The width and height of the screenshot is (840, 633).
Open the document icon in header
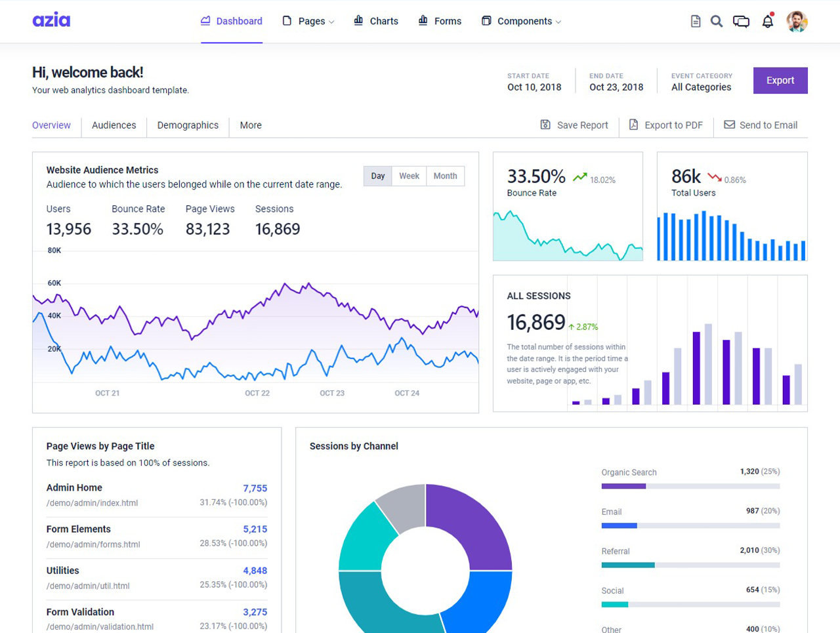696,22
